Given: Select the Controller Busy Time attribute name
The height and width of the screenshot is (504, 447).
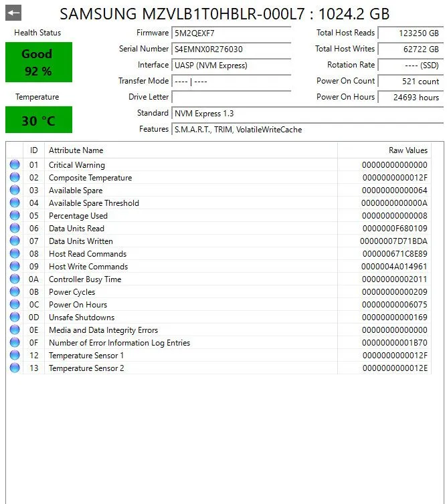Looking at the screenshot, I should [85, 279].
